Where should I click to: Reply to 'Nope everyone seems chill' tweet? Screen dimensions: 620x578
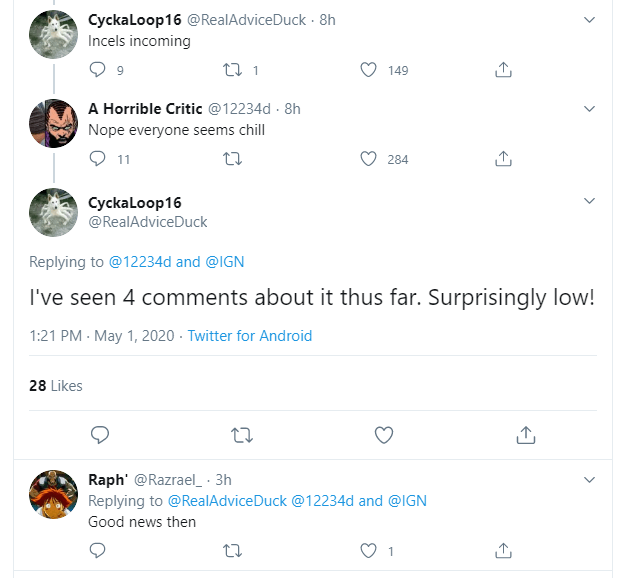(97, 159)
